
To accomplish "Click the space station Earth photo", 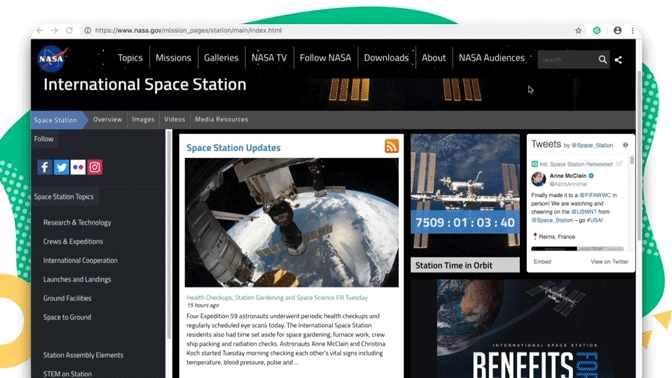I will [291, 222].
